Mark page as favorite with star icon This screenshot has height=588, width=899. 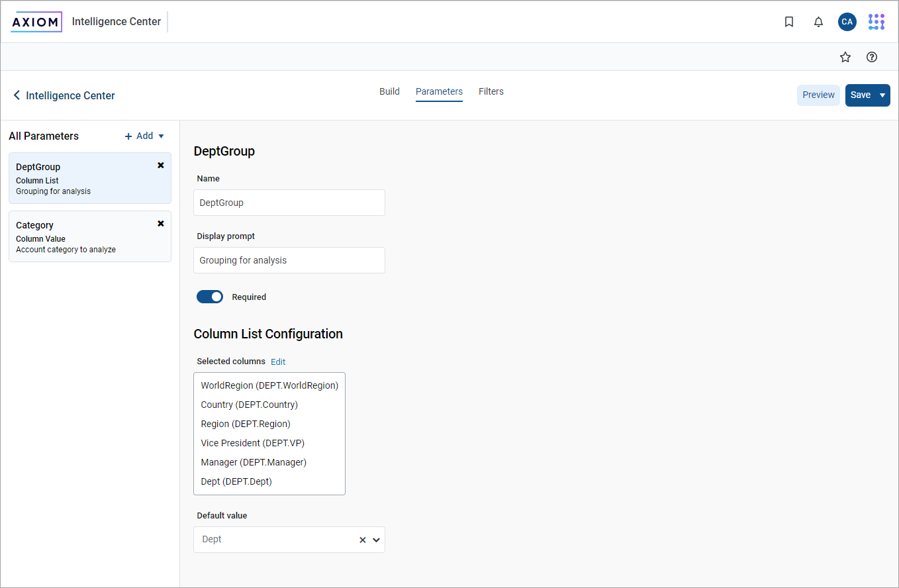[845, 57]
